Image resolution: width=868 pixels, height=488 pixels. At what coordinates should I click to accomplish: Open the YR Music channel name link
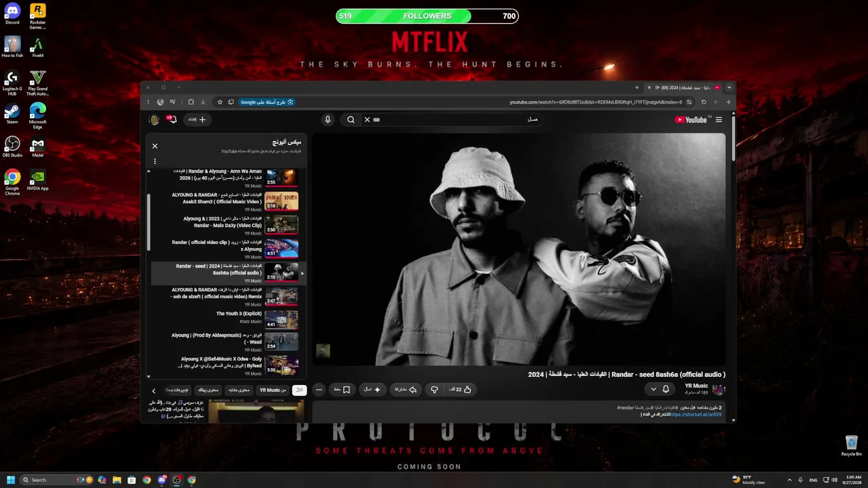pyautogui.click(x=696, y=386)
